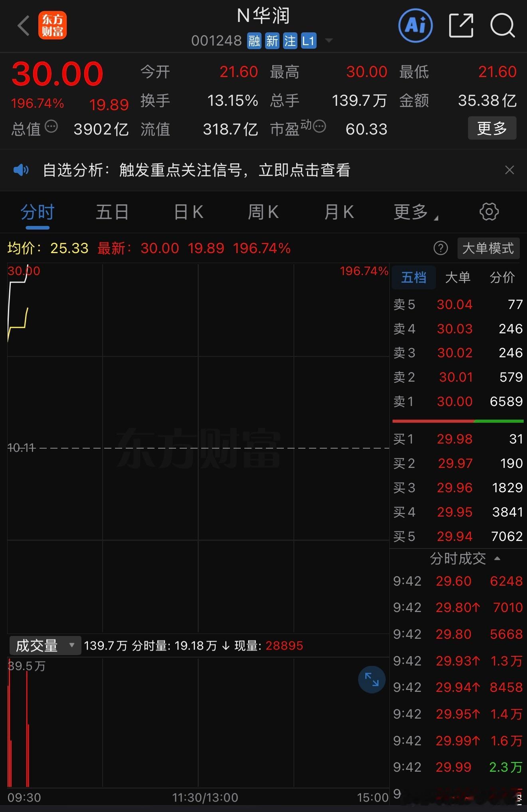This screenshot has height=812, width=527.
Task: Tap the 买4 row at 29.95
Action: point(458,512)
